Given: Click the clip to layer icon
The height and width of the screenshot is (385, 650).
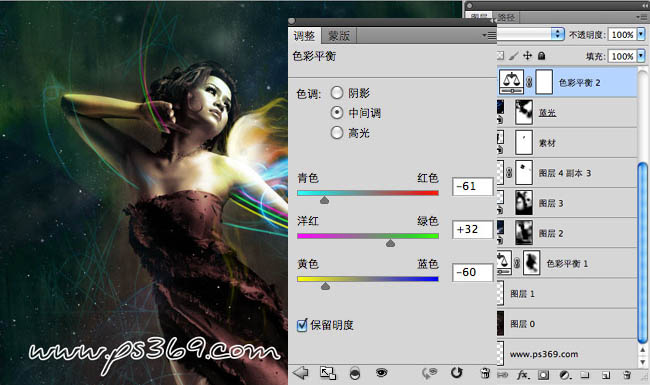Looking at the screenshot, I should tap(355, 373).
